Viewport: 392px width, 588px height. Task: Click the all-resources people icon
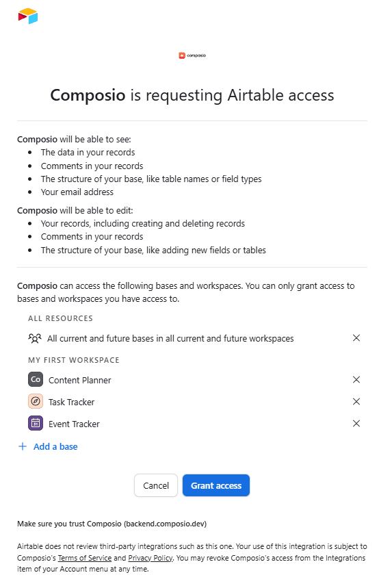[35, 338]
